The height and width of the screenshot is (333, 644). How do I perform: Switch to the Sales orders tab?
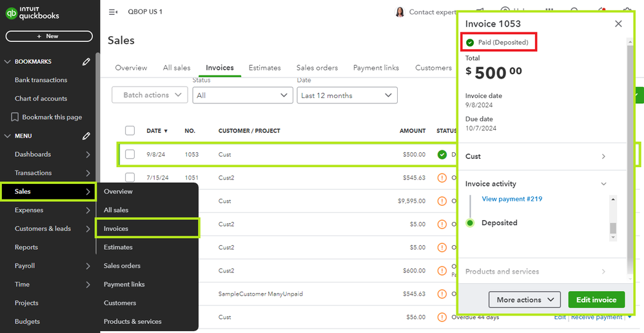(317, 68)
